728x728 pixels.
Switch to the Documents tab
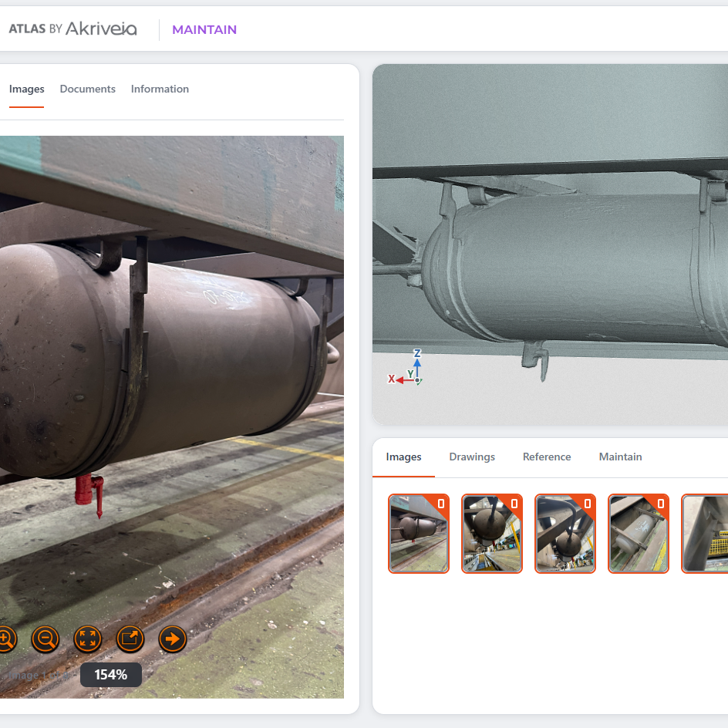88,89
